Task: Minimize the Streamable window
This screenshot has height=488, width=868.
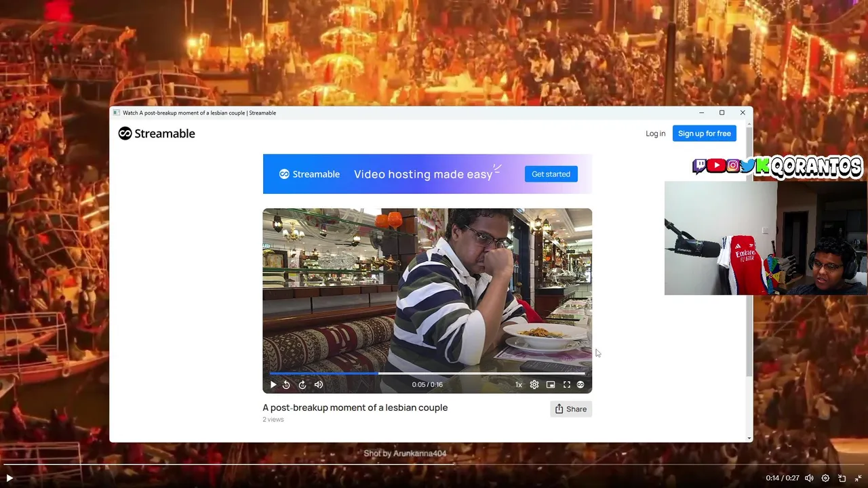Action: pyautogui.click(x=702, y=113)
